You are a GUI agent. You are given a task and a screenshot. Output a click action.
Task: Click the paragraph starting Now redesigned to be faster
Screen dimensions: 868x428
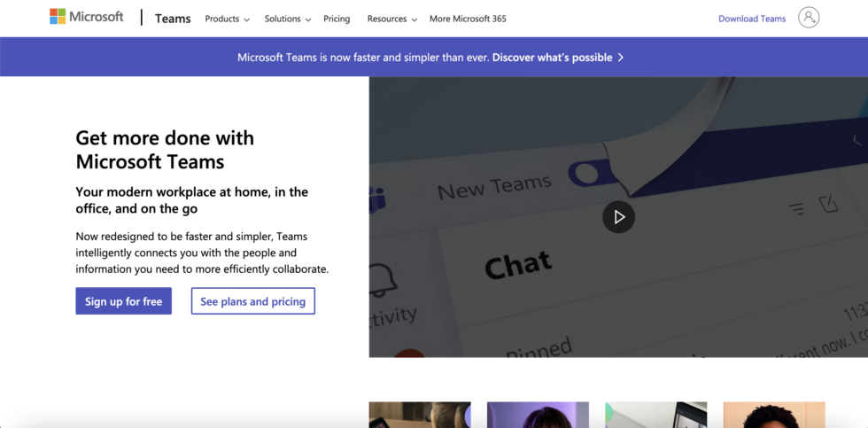(202, 253)
